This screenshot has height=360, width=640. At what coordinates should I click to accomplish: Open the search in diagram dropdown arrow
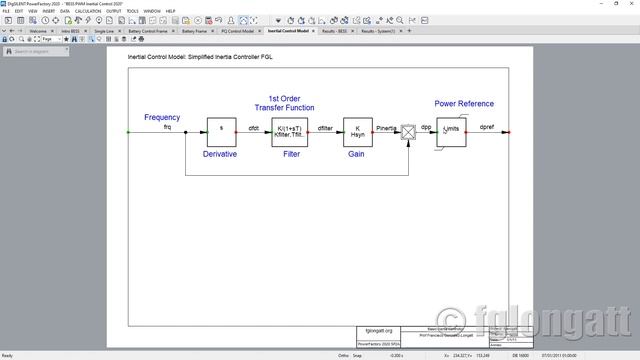pos(67,50)
